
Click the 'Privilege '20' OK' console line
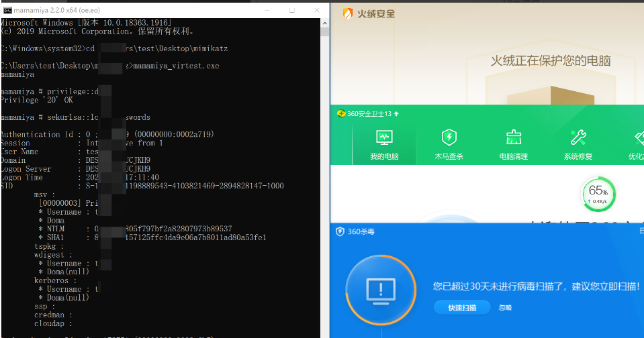37,100
